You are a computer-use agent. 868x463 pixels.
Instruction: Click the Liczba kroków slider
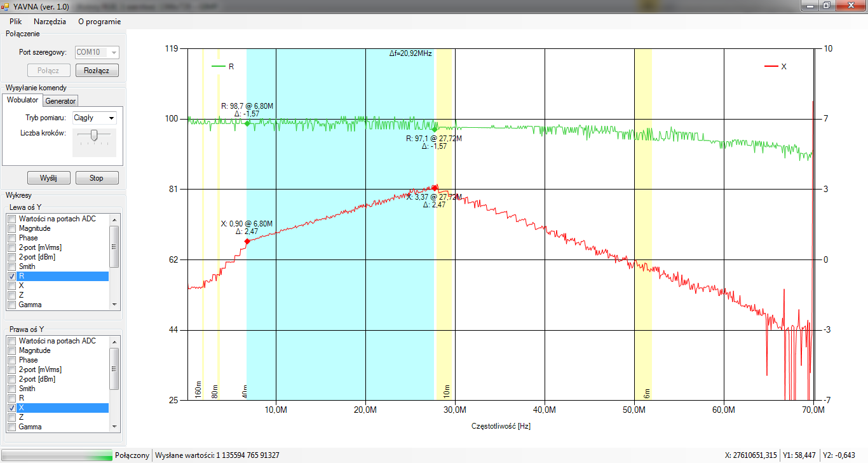coord(94,134)
